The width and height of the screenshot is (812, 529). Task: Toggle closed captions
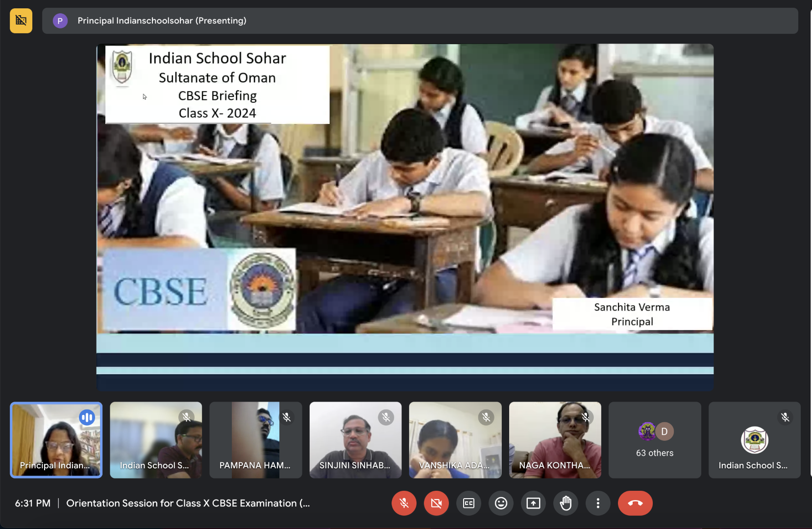[x=468, y=503]
